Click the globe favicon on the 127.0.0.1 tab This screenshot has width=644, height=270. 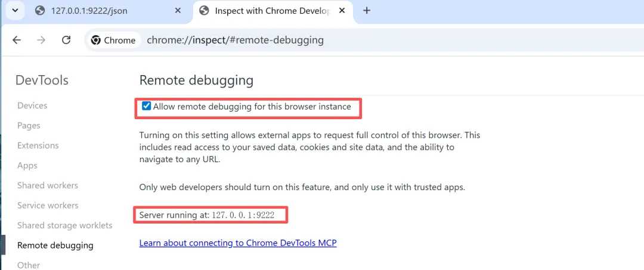click(41, 11)
